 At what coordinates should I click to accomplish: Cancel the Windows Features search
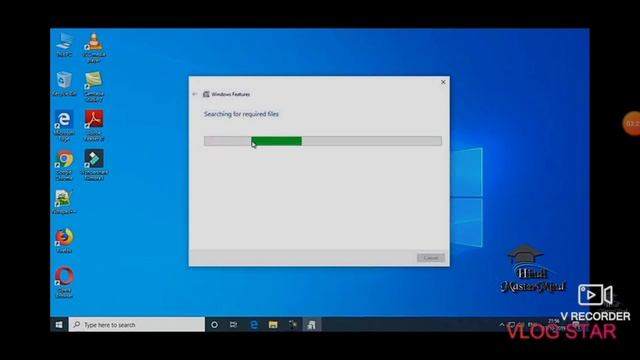(431, 258)
